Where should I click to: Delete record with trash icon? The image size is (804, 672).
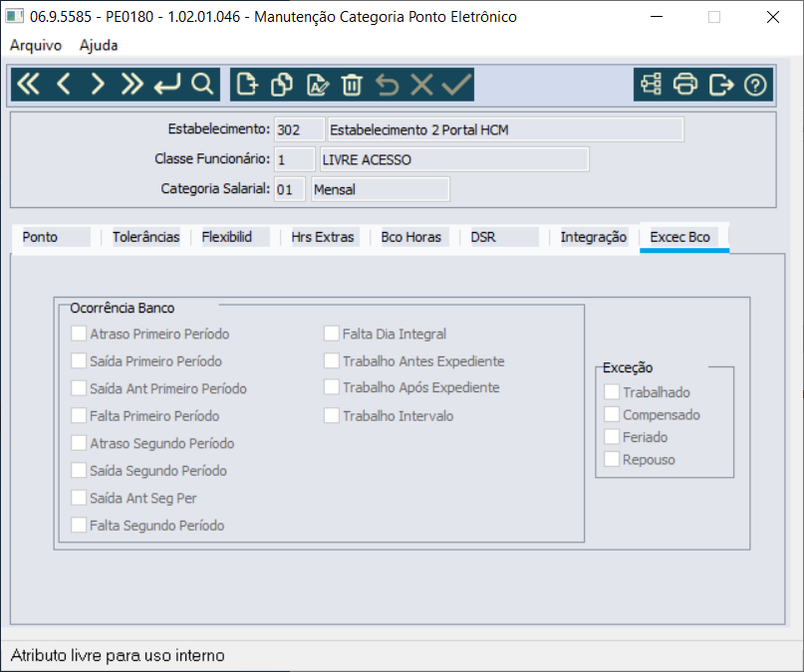click(352, 84)
